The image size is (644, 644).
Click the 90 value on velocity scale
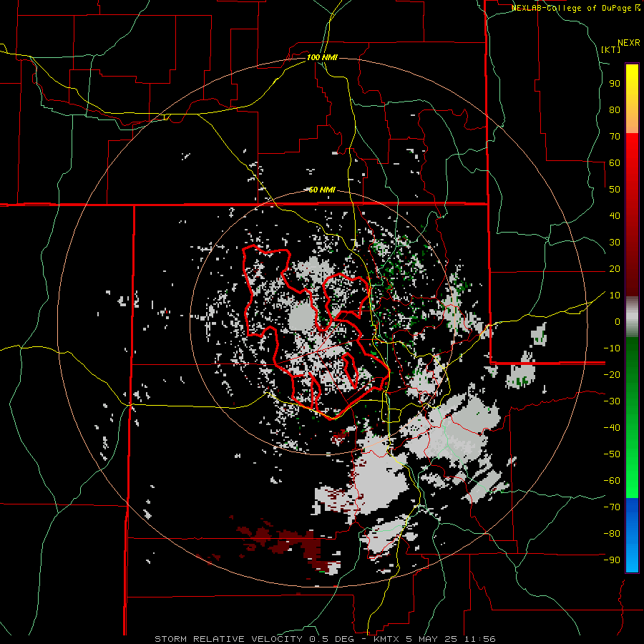pyautogui.click(x=615, y=84)
